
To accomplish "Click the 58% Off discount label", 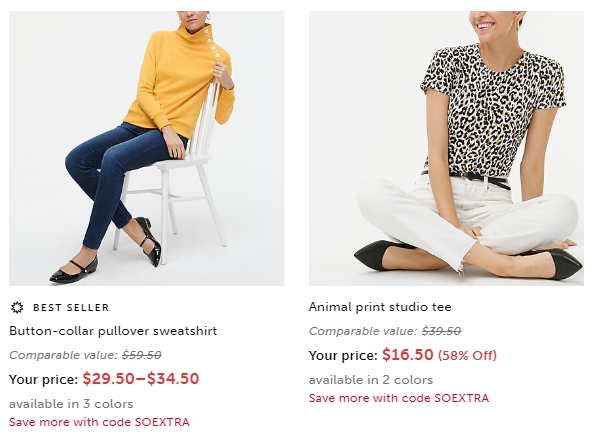I will (x=468, y=355).
